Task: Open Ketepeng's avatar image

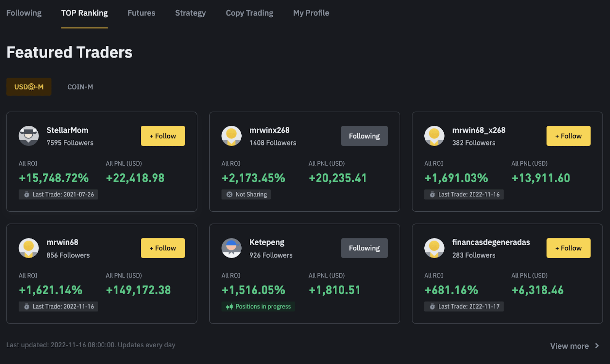Action: point(231,247)
